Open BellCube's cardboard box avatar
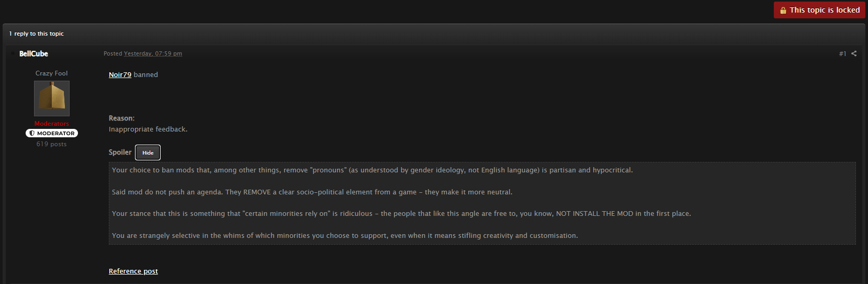This screenshot has width=868, height=284. (x=52, y=99)
